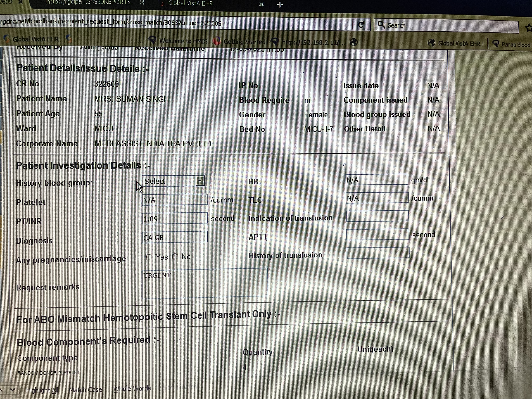Click the globe bookmark icon
The height and width of the screenshot is (399, 532).
click(353, 43)
